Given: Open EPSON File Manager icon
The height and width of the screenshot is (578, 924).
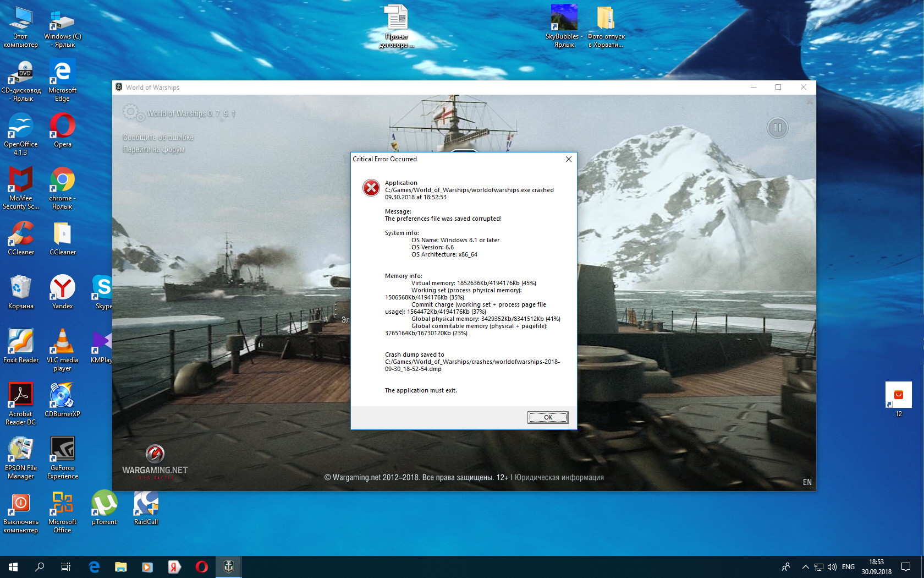Looking at the screenshot, I should (x=21, y=459).
